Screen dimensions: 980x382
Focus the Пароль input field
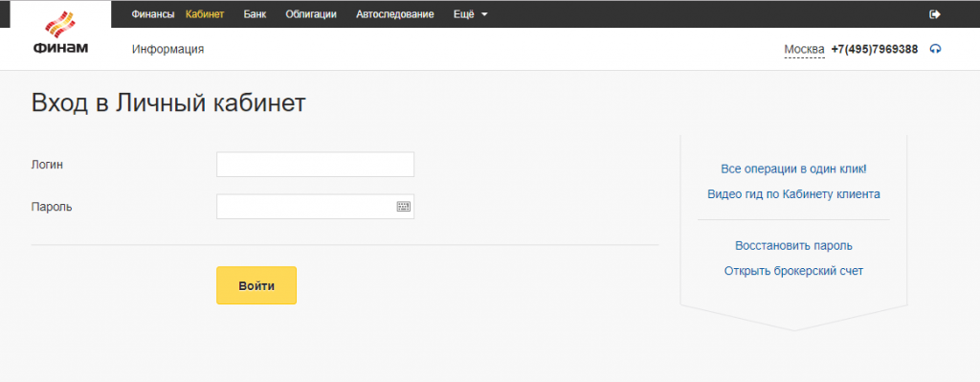click(315, 207)
